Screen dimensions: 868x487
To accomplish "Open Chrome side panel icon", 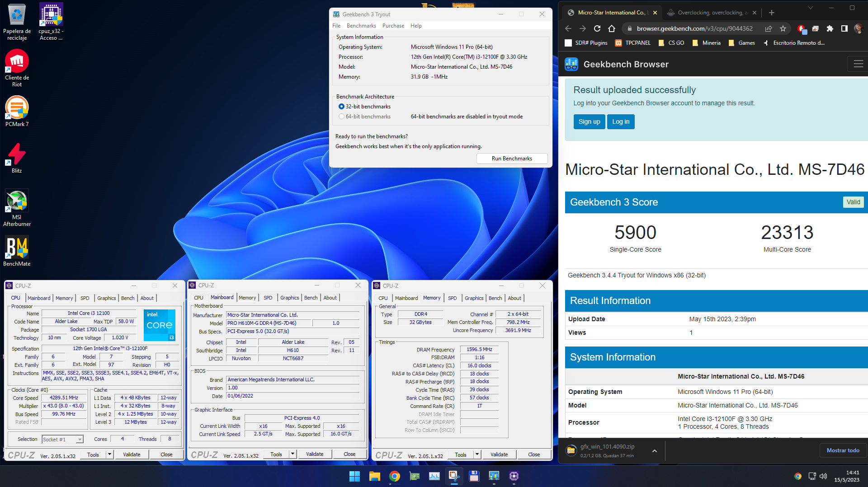I will coord(844,28).
